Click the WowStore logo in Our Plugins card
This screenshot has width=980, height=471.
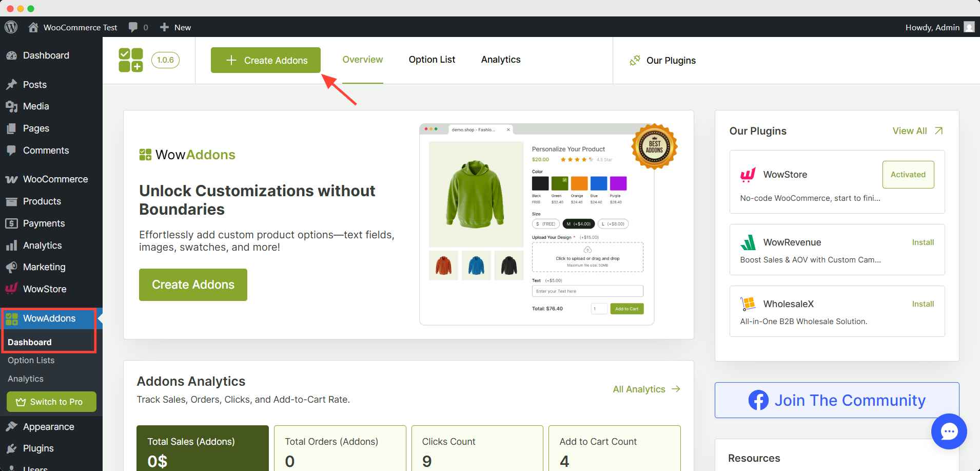point(748,175)
